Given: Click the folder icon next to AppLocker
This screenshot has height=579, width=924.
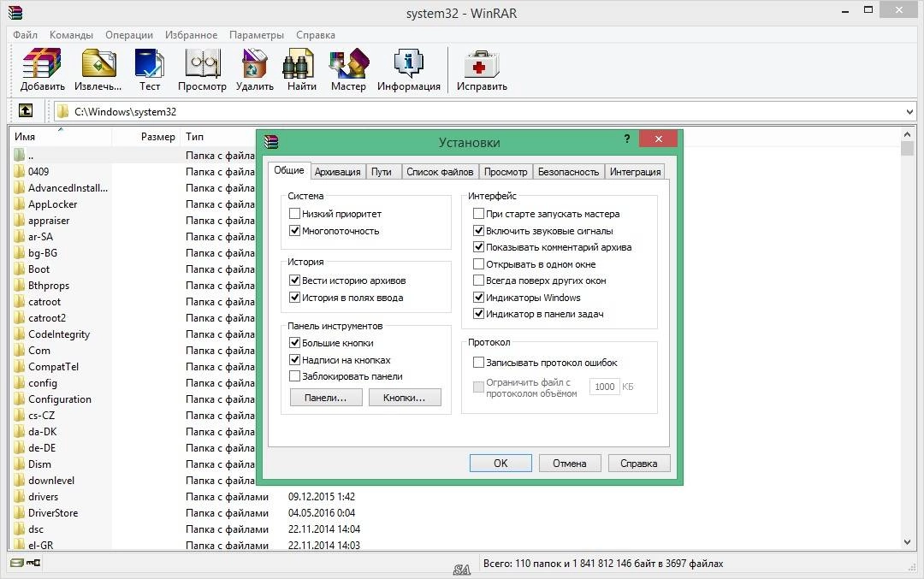Looking at the screenshot, I should pyautogui.click(x=20, y=204).
